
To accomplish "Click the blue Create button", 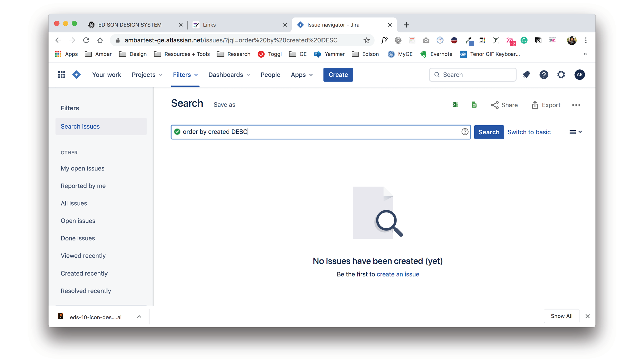I will point(338,75).
